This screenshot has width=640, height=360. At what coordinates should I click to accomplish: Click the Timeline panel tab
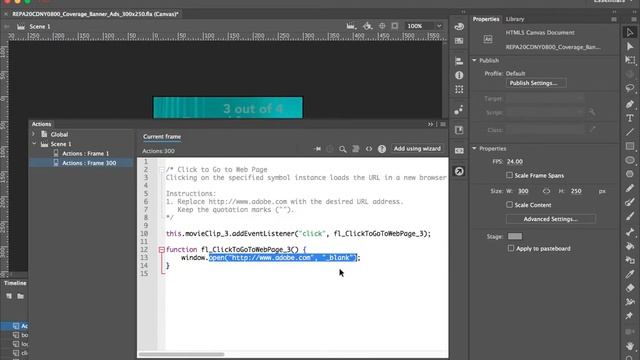coord(15,283)
